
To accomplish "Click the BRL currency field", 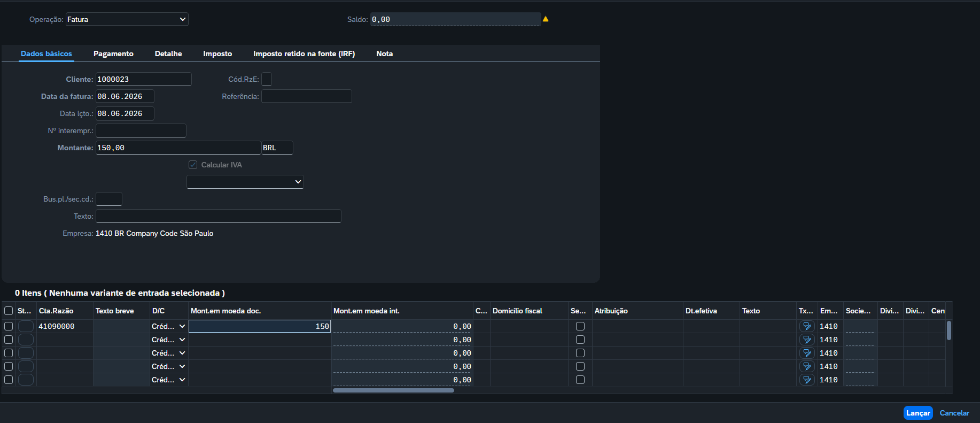I will [x=277, y=148].
